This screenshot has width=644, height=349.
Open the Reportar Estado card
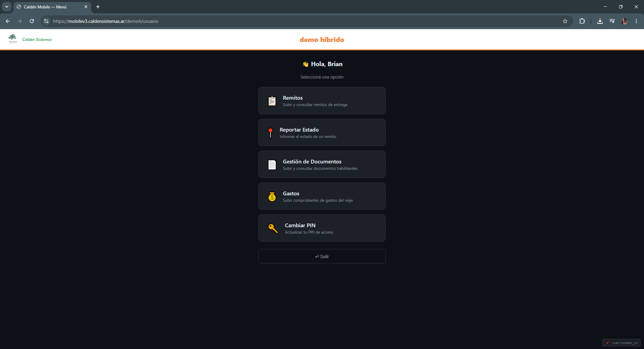pos(322,133)
